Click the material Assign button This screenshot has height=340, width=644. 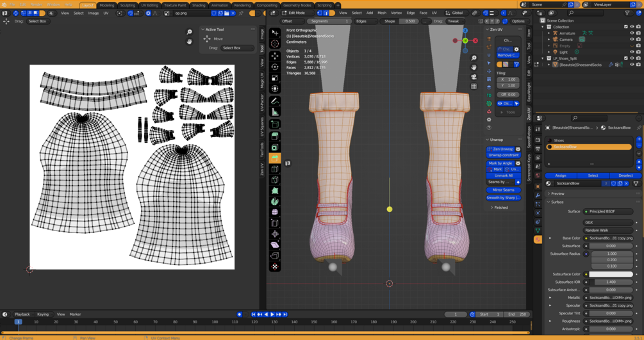coord(561,175)
